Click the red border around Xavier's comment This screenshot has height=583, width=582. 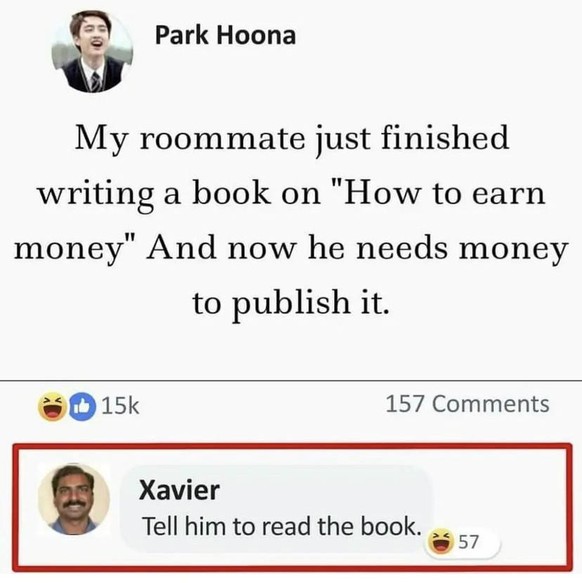(x=292, y=446)
